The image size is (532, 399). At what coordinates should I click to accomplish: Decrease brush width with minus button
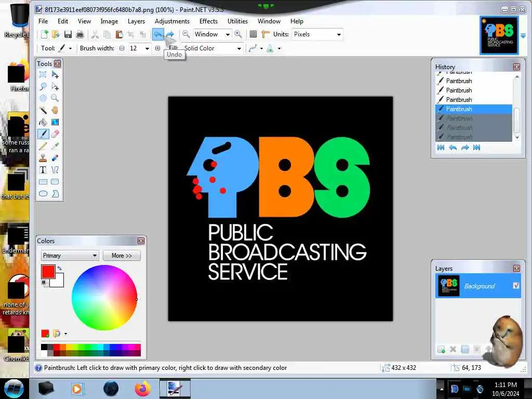point(122,48)
